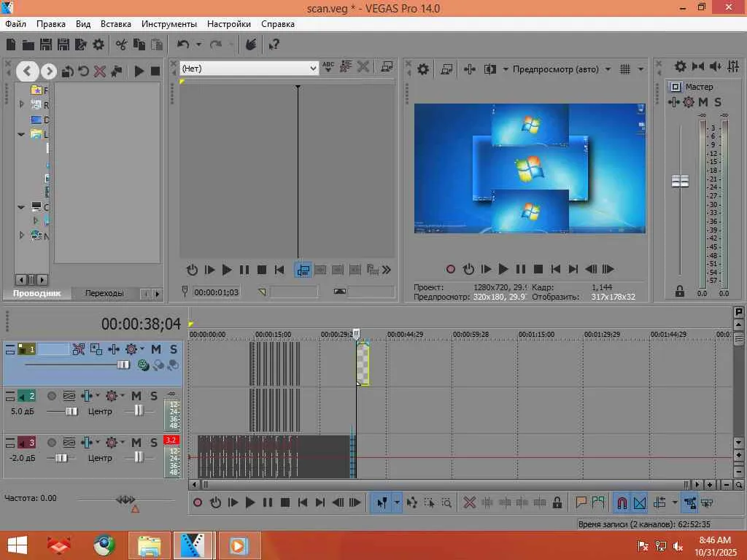Solo video track 1
Image resolution: width=747 pixels, height=560 pixels.
point(174,349)
